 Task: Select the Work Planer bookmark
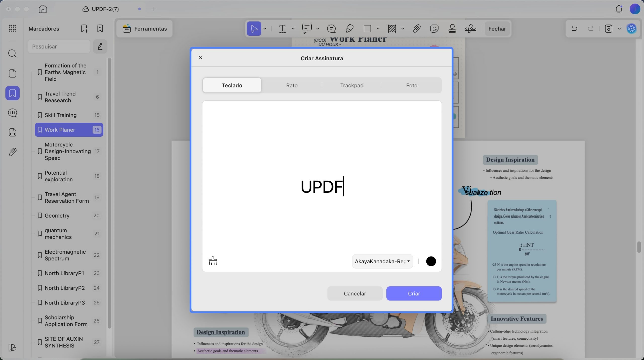(x=69, y=130)
